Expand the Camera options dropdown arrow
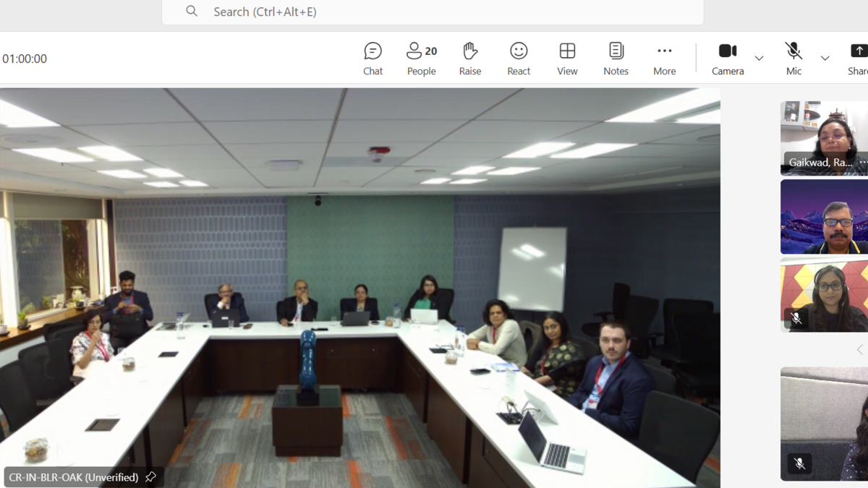The width and height of the screenshot is (868, 488). [x=759, y=59]
